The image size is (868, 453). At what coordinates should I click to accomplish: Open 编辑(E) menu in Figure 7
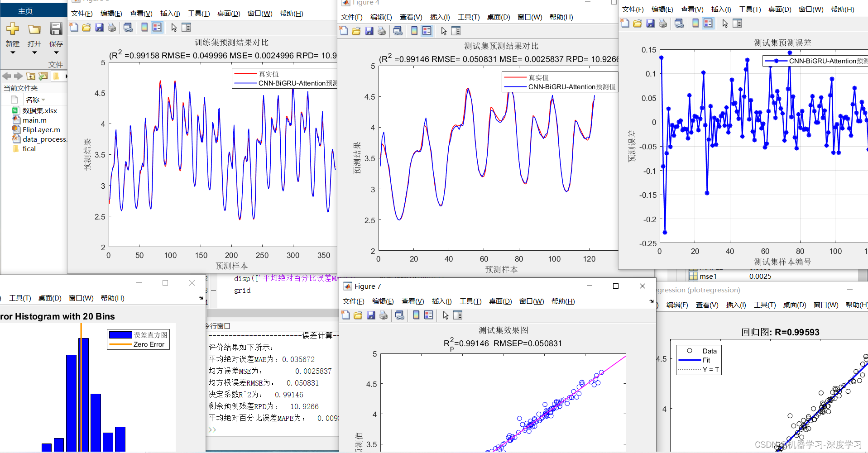click(x=383, y=301)
